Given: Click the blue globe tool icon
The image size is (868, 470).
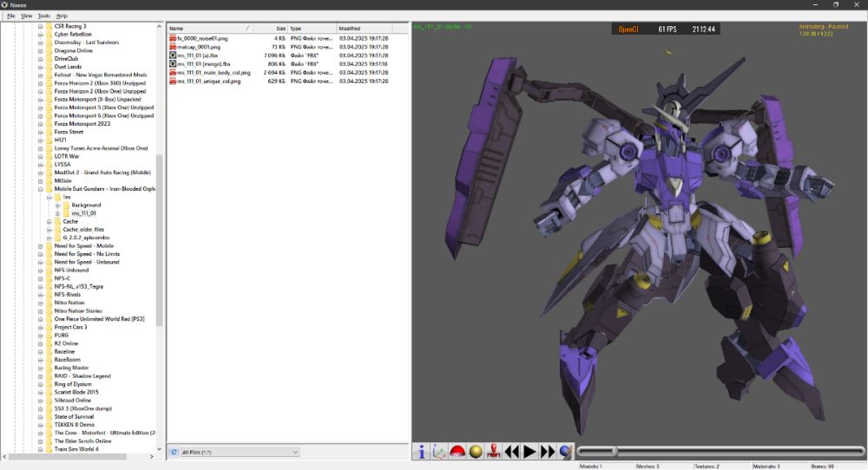Looking at the screenshot, I should point(566,452).
